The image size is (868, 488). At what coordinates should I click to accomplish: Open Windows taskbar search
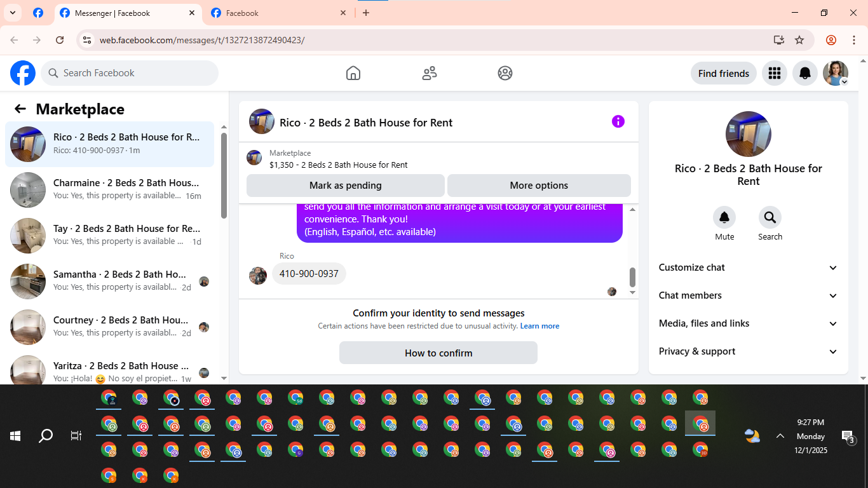pyautogui.click(x=46, y=436)
